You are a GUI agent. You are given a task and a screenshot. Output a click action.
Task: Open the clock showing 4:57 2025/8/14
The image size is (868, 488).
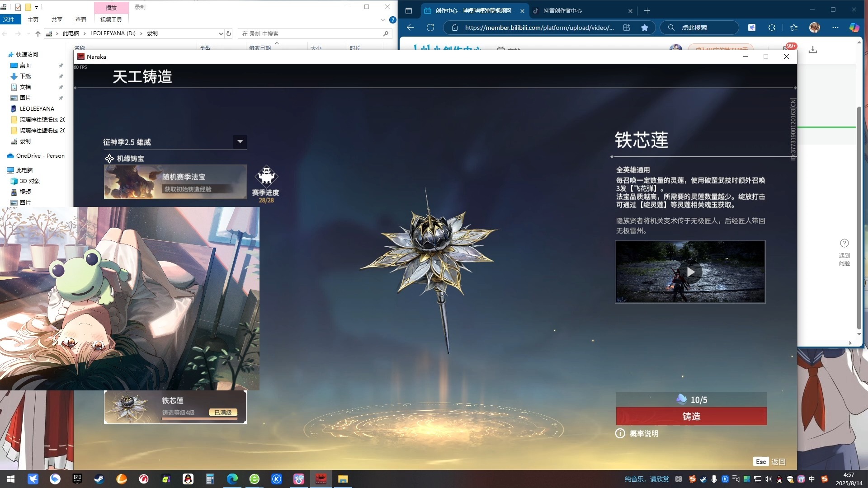point(849,479)
